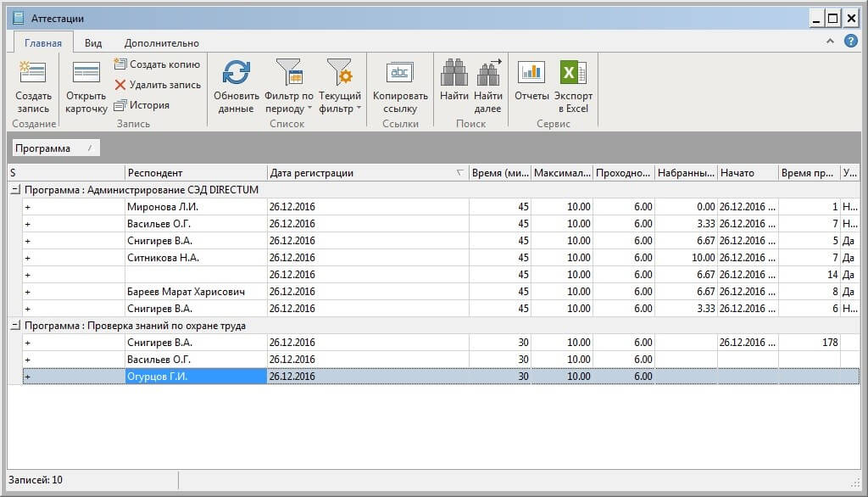This screenshot has width=868, height=497.
Task: Open Фильтр по периоду dropdown arrow
Action: (309, 109)
